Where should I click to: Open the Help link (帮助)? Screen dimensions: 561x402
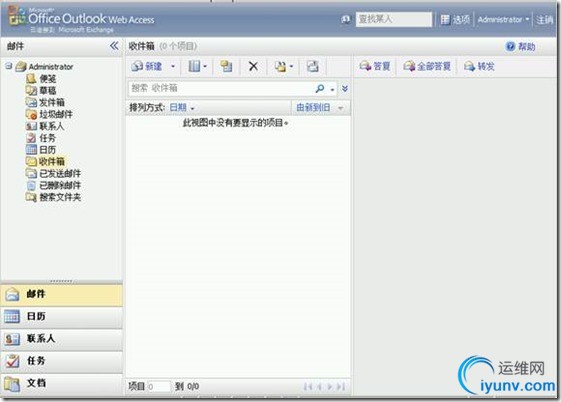point(521,46)
